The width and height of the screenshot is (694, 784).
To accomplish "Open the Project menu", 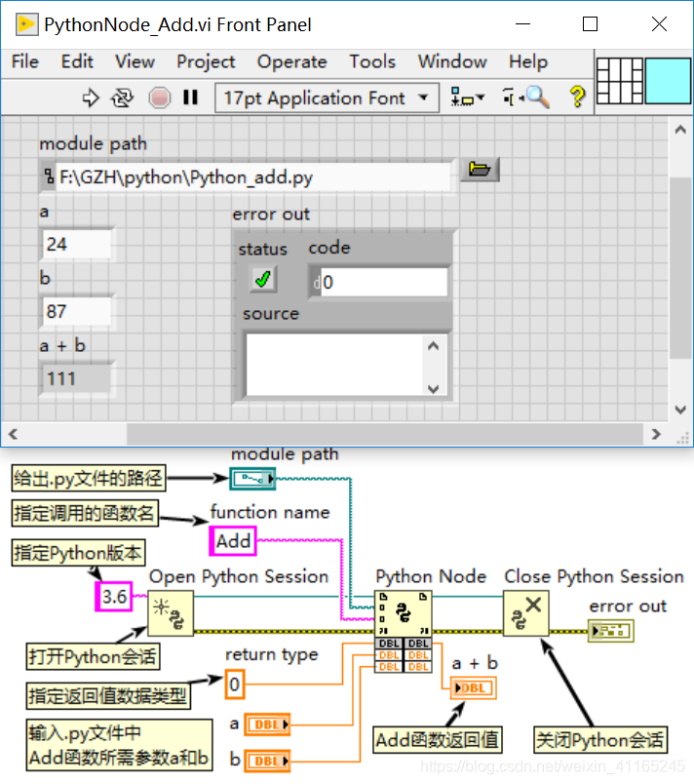I will point(206,61).
